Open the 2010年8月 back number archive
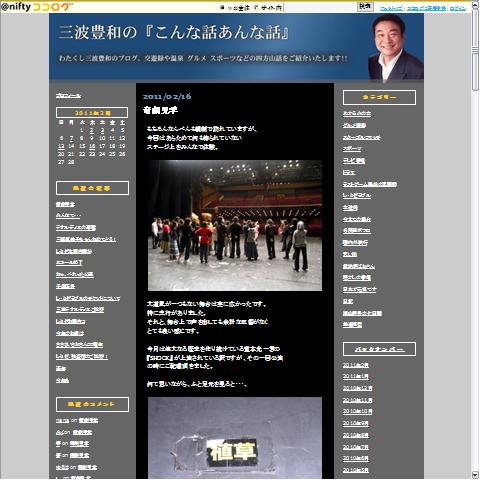Viewport: 480px width, 480px height. (356, 435)
